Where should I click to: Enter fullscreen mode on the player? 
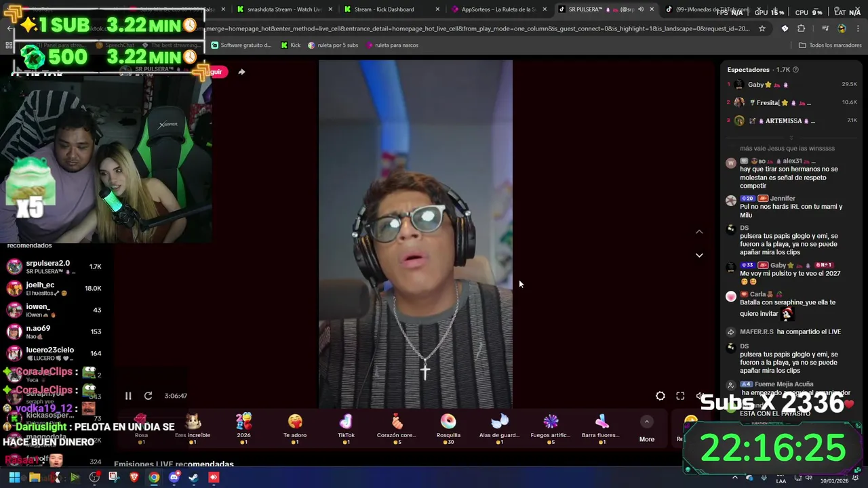click(x=680, y=396)
